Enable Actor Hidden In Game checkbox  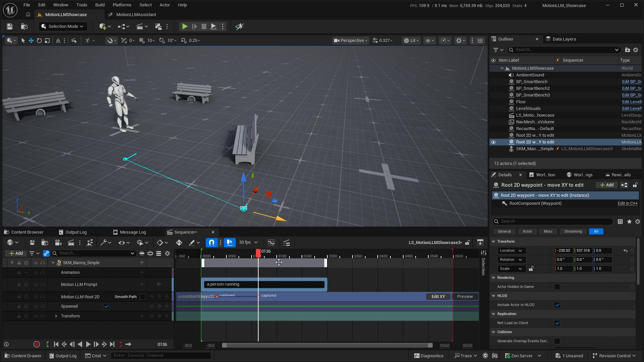(x=557, y=287)
